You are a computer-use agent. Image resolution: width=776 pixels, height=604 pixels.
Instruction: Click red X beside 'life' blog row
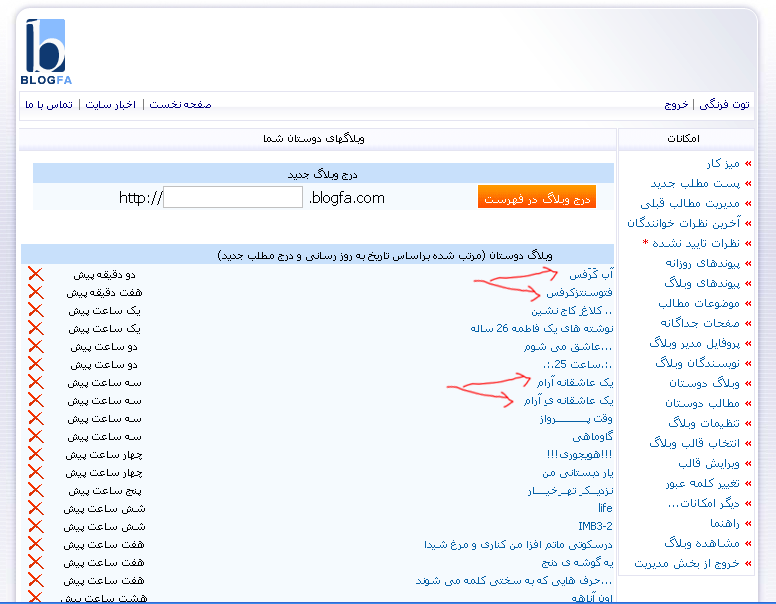[35, 508]
